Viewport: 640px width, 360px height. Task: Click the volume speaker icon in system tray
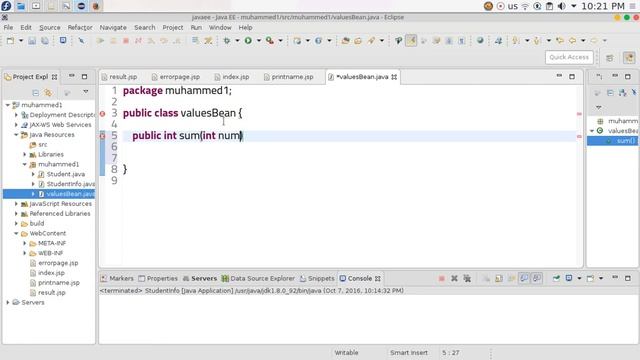click(562, 6)
